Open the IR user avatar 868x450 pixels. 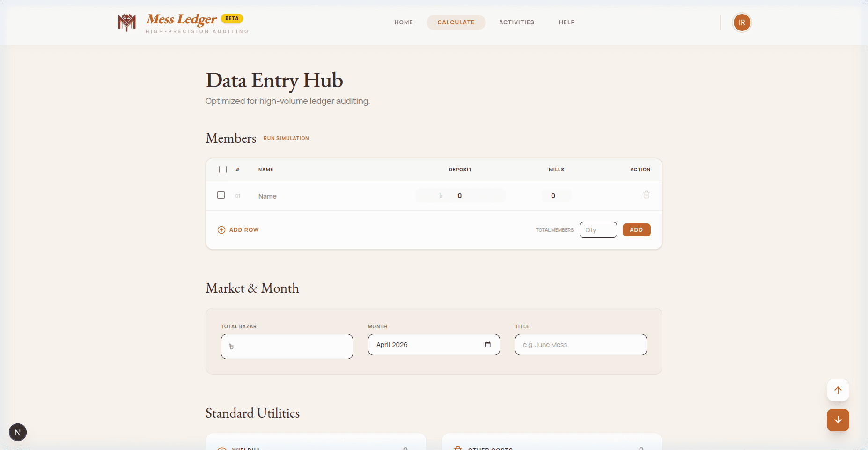741,22
